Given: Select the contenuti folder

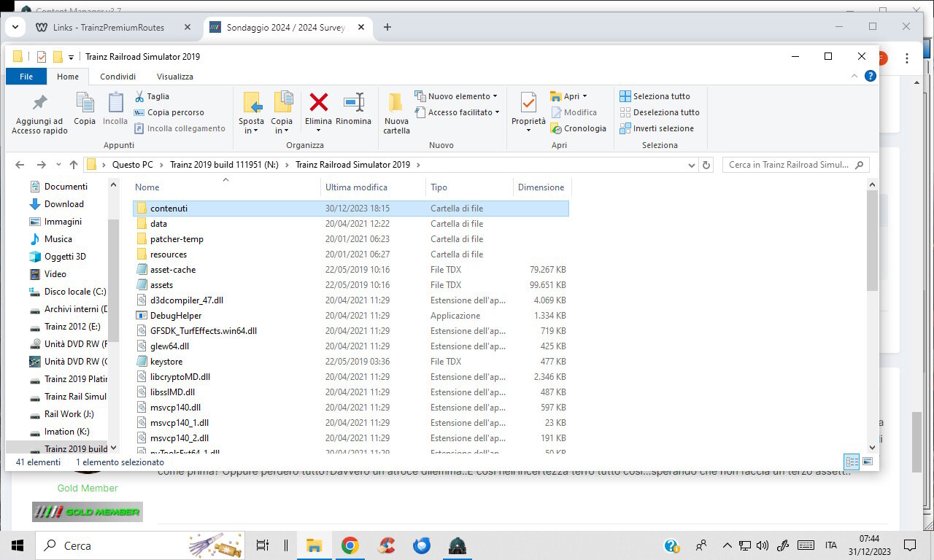Looking at the screenshot, I should pos(351,209).
